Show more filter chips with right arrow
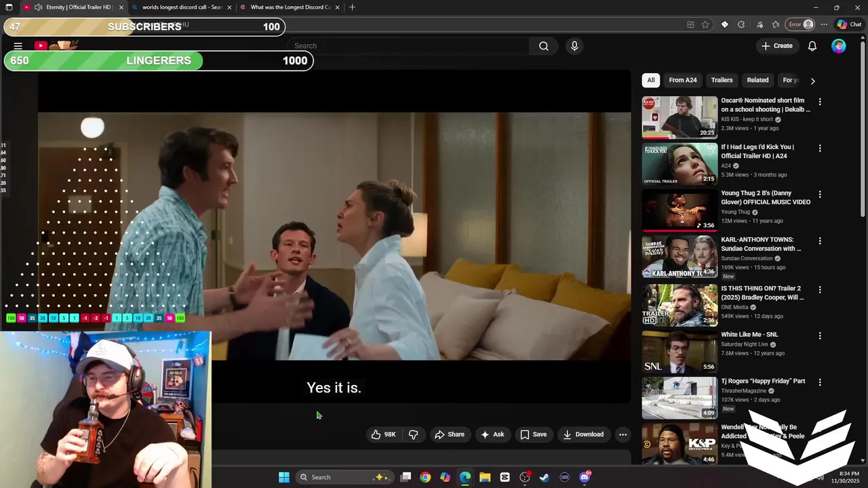Screen dimensions: 868x488 (x=812, y=81)
